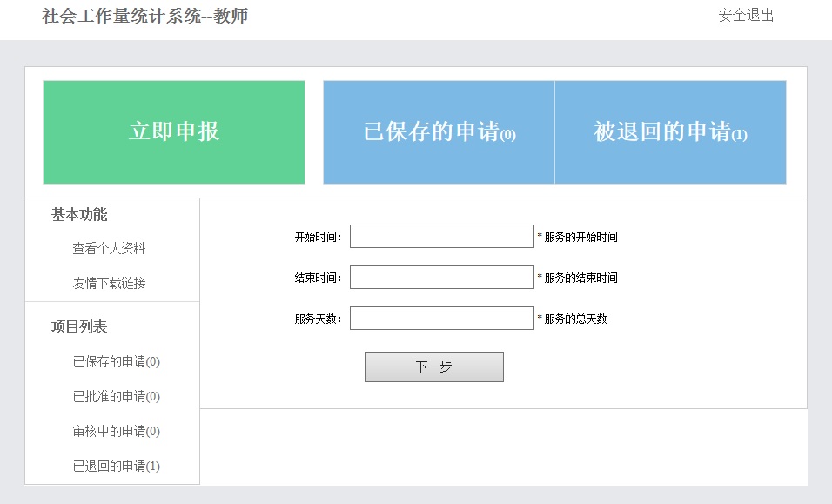Open the 被退回的申请(1) blue tile
Image resolution: width=832 pixels, height=504 pixels.
point(670,132)
